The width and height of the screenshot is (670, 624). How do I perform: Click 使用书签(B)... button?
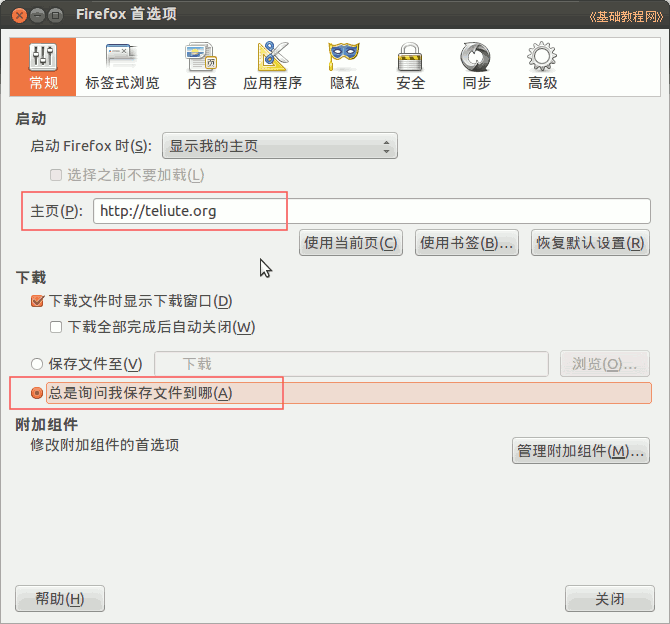click(x=467, y=243)
